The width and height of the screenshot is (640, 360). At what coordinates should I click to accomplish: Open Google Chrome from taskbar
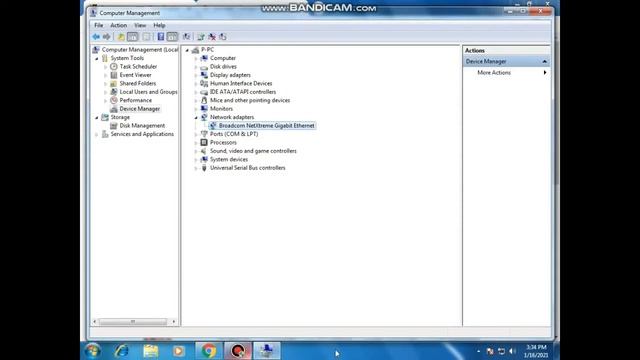pyautogui.click(x=209, y=351)
